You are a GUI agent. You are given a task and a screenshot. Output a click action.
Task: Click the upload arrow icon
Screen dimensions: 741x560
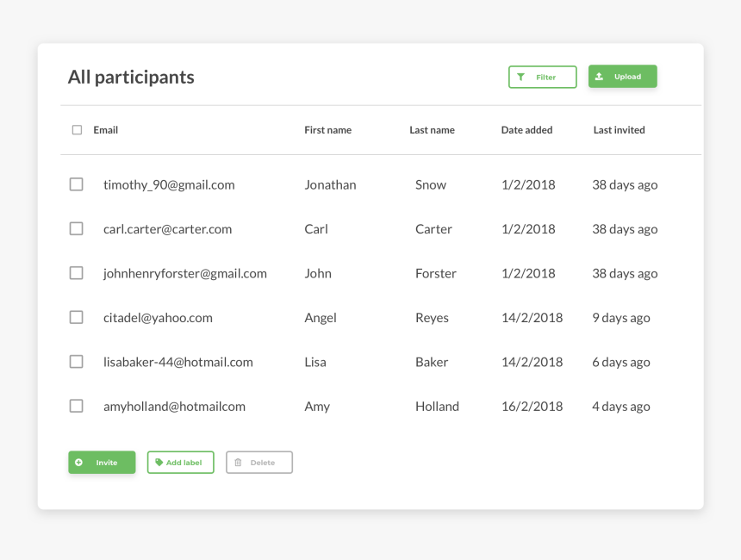[600, 77]
